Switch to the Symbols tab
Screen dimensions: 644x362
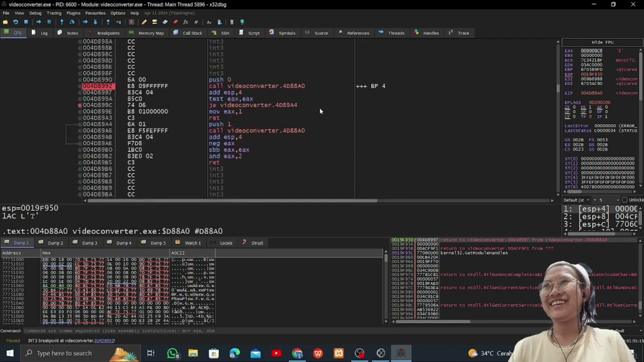(282, 33)
